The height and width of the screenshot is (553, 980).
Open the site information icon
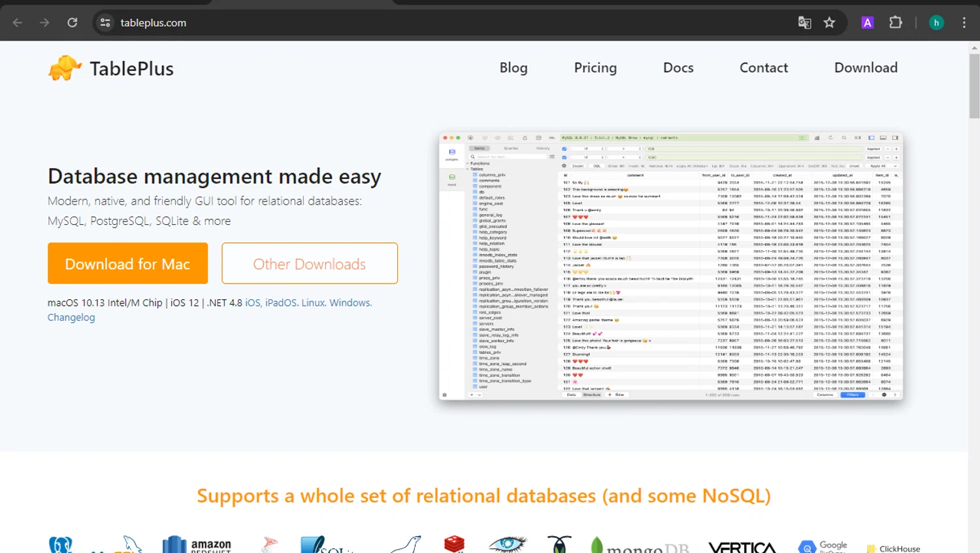coord(105,22)
